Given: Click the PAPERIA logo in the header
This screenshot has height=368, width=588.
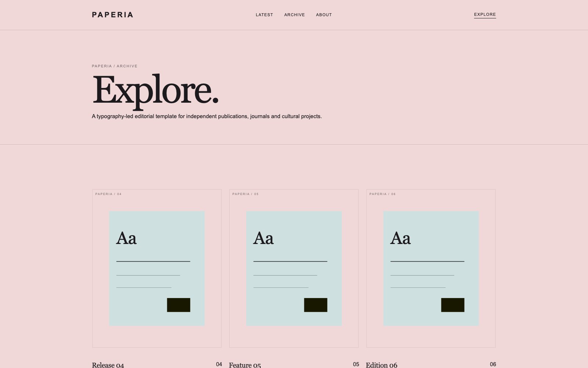Looking at the screenshot, I should coord(112,15).
